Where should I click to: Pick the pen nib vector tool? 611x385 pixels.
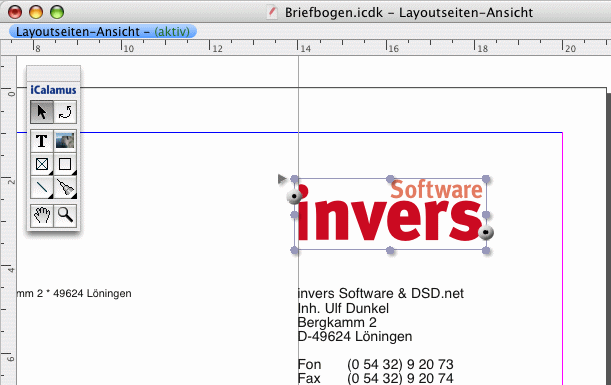[x=65, y=187]
